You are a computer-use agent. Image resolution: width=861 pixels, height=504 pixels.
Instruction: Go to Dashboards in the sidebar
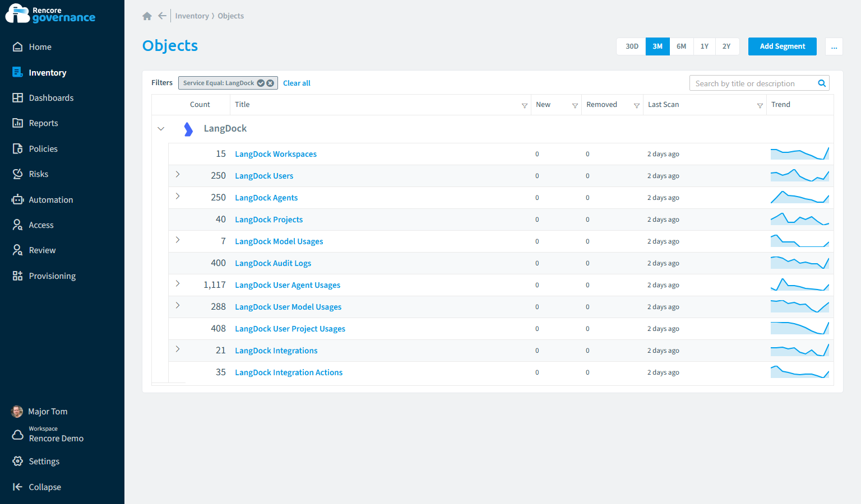(51, 98)
